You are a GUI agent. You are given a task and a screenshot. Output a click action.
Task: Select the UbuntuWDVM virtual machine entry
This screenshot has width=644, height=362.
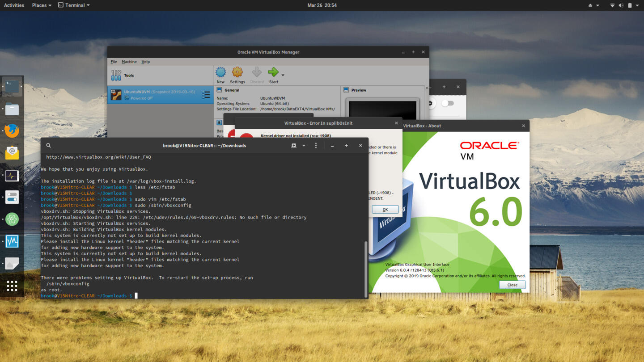(161, 95)
